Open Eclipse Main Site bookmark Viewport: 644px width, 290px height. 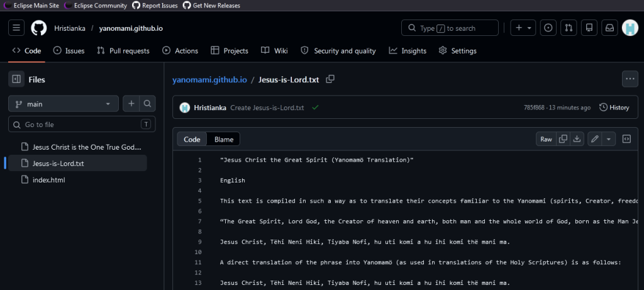[32, 5]
